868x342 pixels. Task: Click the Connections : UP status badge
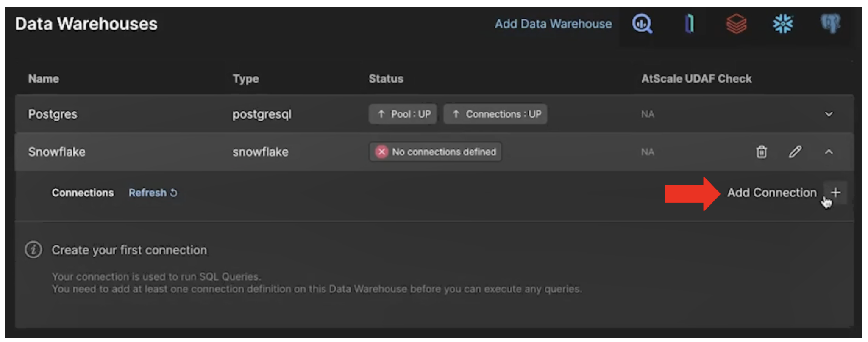point(495,114)
